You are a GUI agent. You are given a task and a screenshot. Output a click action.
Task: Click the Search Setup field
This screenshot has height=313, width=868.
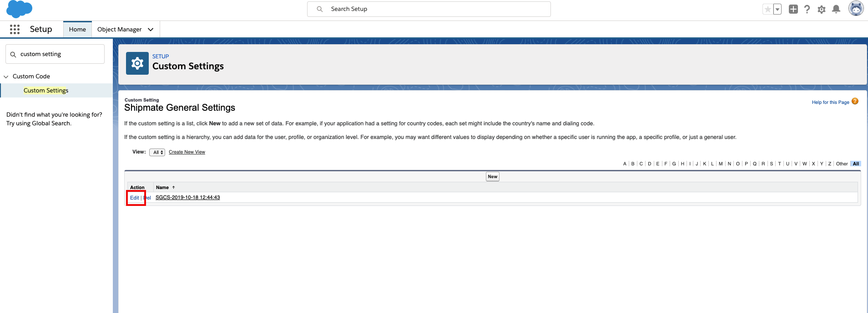[x=429, y=9]
